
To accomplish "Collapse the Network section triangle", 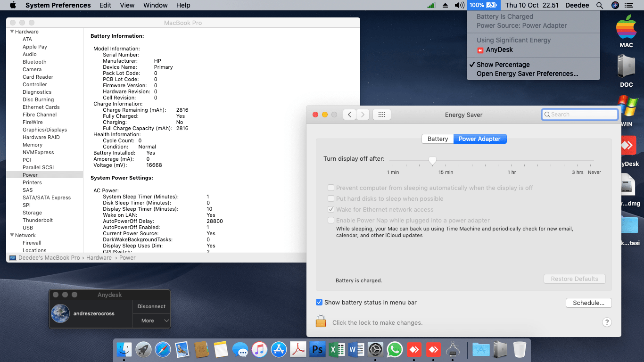I will pyautogui.click(x=11, y=235).
